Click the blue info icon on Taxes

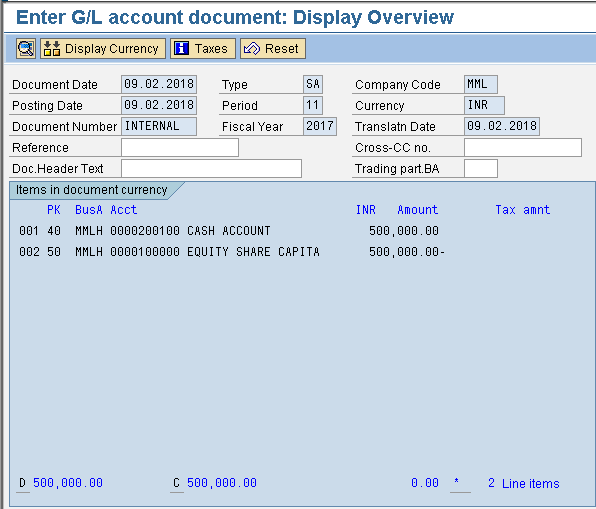[181, 49]
